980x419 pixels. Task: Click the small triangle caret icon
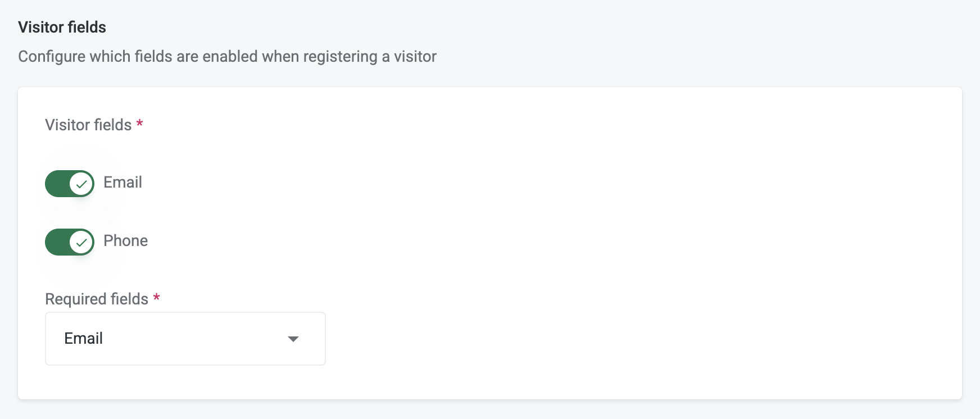coord(293,339)
